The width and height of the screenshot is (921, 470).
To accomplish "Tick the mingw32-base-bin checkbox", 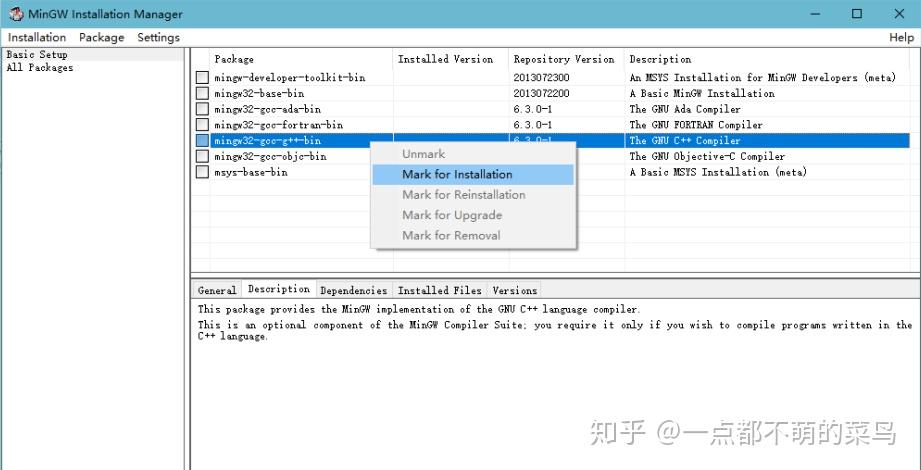I will 202,93.
